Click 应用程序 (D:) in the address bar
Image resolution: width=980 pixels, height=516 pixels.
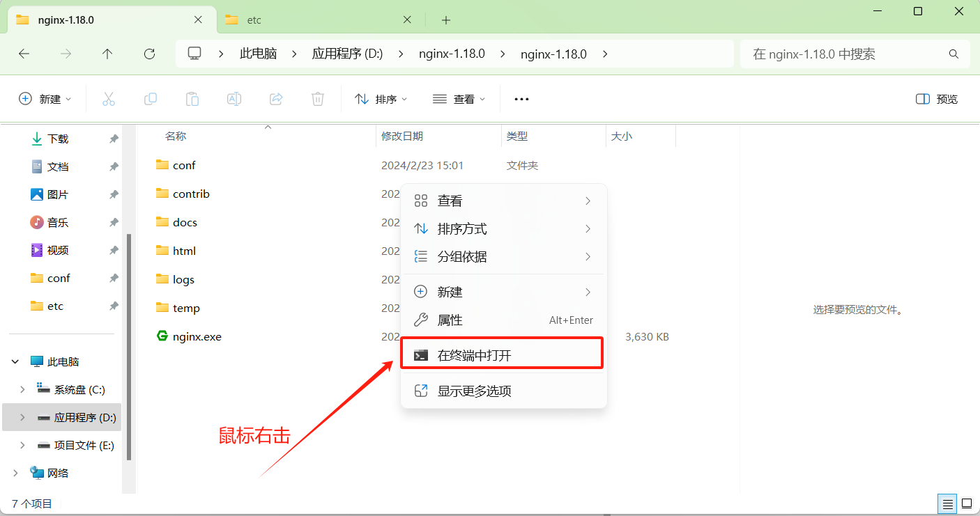tap(347, 54)
